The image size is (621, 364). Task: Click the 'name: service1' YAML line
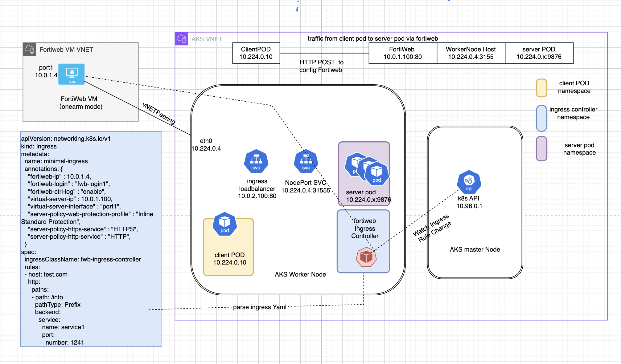click(63, 327)
